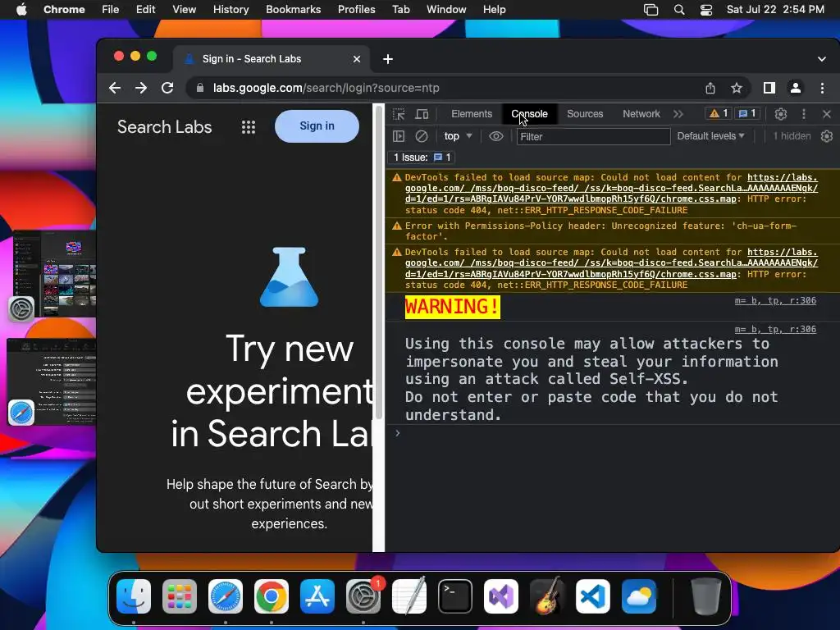Screen dimensions: 840x630
Task: Open Spotlight search in the menu bar
Action: (x=678, y=10)
